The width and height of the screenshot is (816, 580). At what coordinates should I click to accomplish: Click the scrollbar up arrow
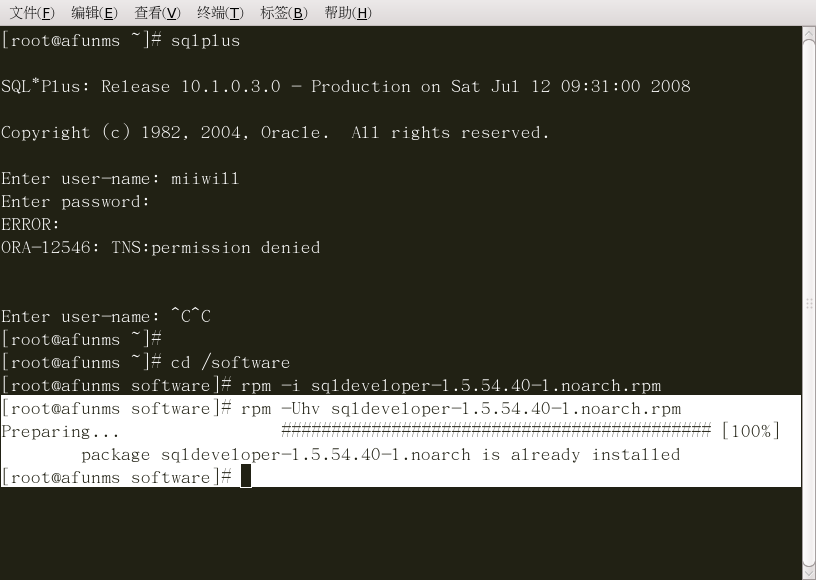(809, 32)
